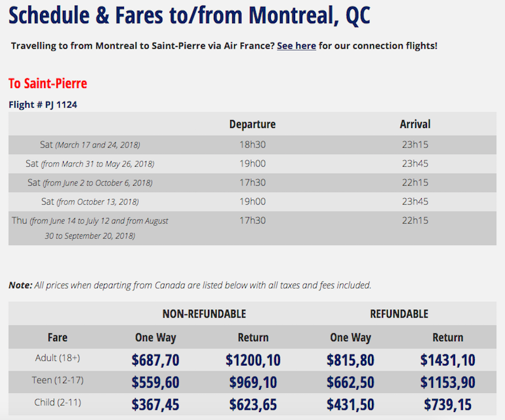505x420 pixels.
Task: Click the REFUNDABLE fares header
Action: tap(399, 314)
